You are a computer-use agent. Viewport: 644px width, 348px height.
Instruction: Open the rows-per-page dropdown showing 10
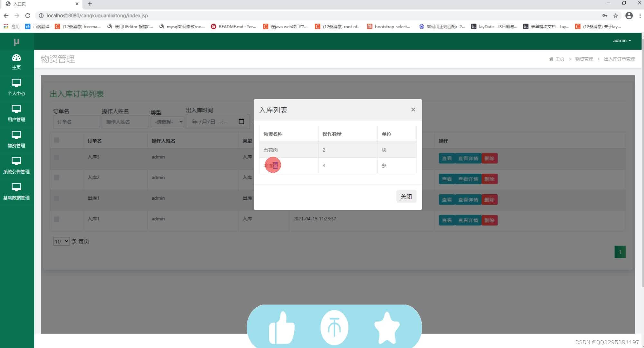[61, 241]
